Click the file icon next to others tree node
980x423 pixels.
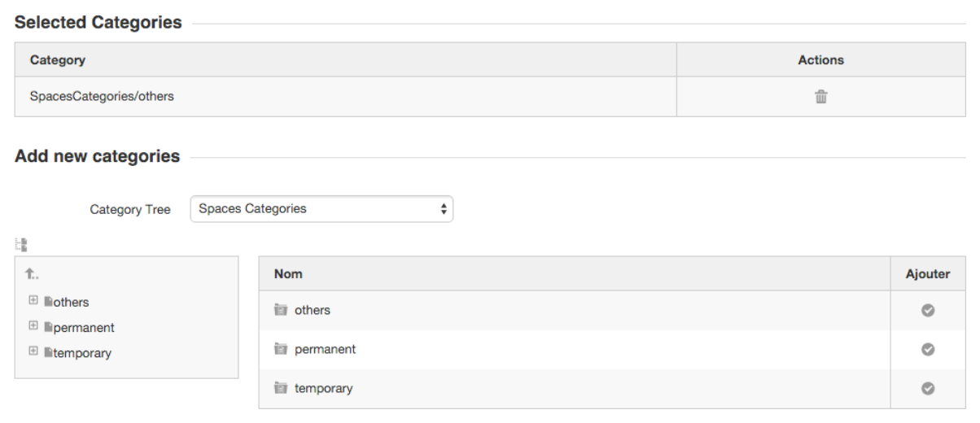click(x=49, y=302)
